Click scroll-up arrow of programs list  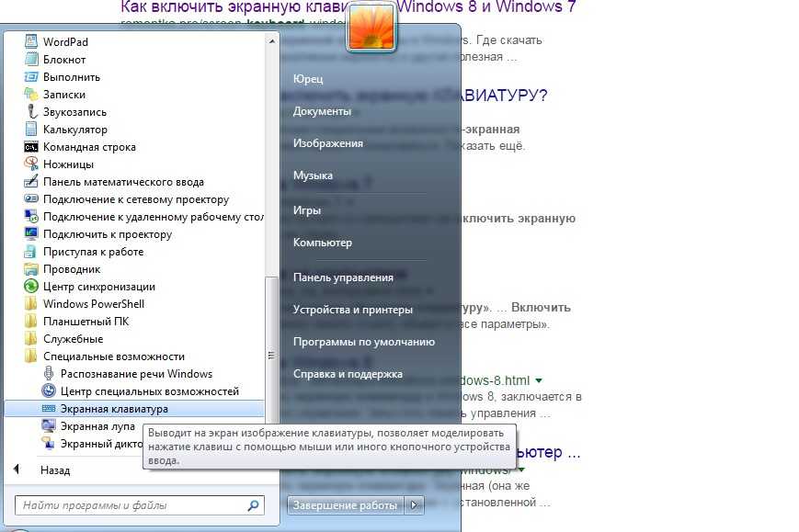(271, 40)
